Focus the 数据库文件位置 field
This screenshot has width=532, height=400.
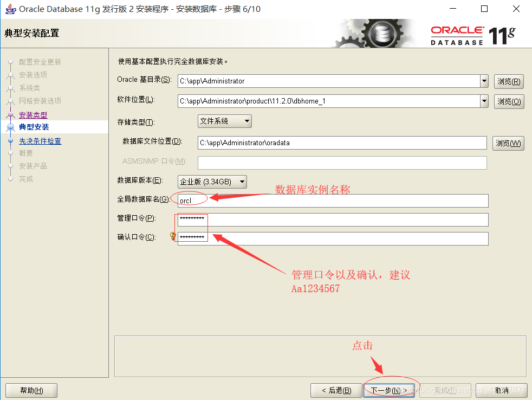[342, 143]
